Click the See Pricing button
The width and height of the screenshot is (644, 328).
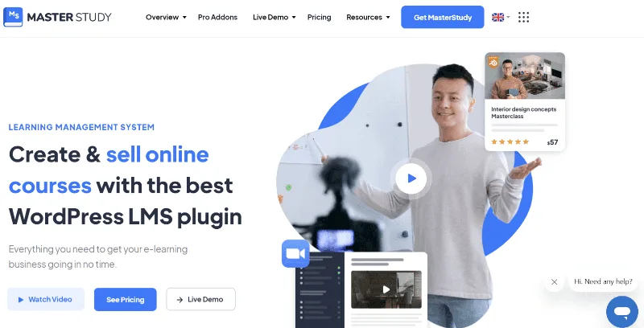point(126,299)
